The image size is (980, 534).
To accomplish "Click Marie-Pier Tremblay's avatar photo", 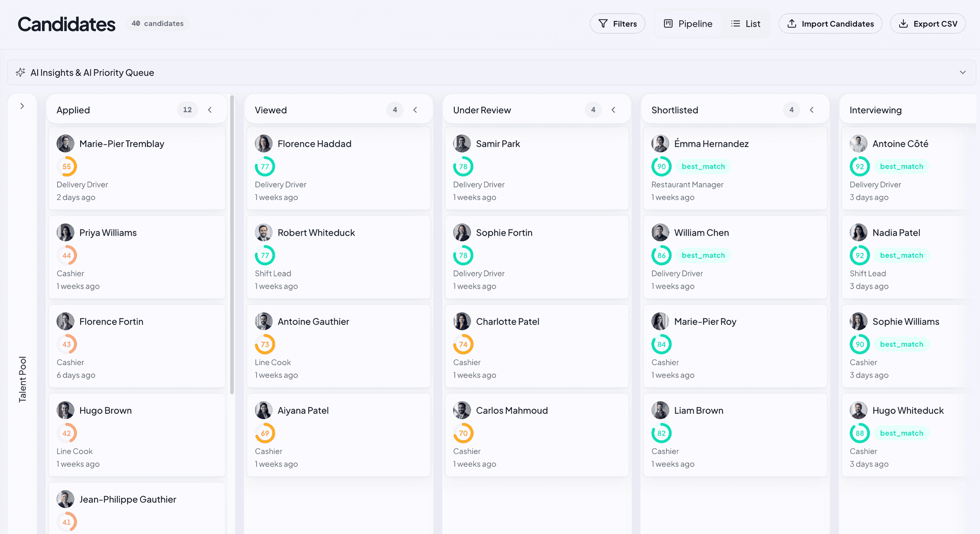I will (x=65, y=144).
